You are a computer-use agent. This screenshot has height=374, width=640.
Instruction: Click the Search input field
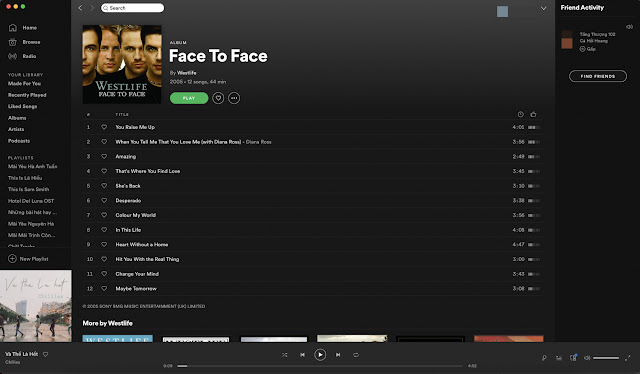(x=133, y=8)
